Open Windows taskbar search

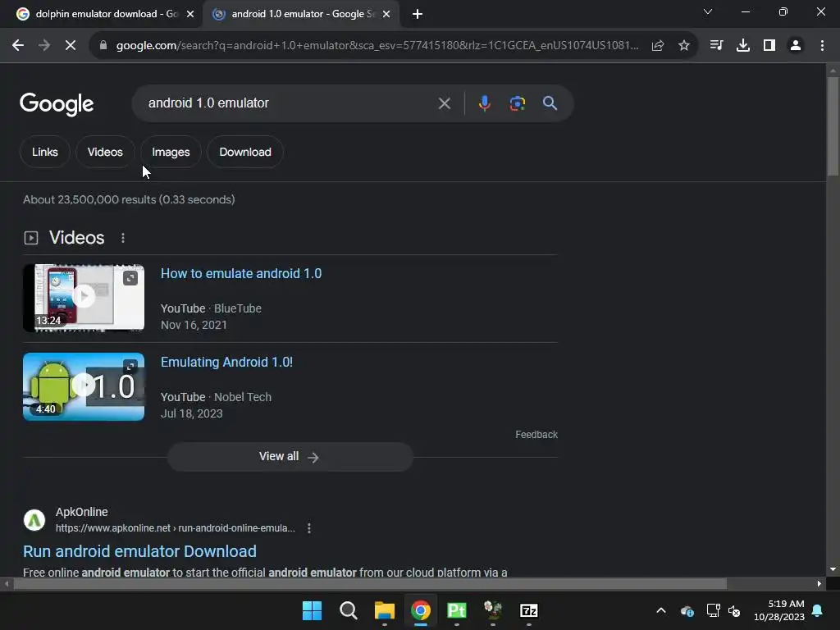348,610
